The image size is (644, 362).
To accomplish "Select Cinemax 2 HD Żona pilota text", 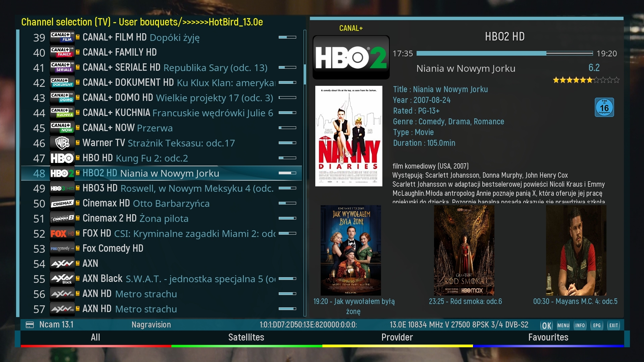I will [x=136, y=219].
